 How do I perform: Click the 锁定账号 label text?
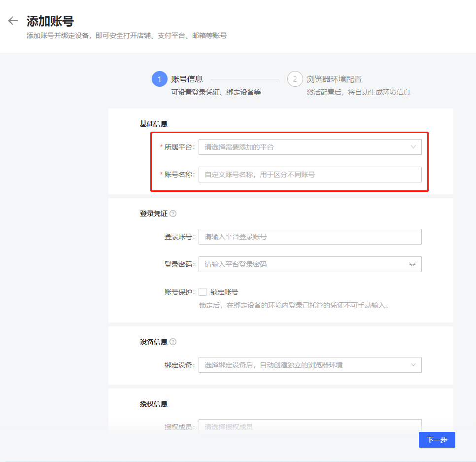[224, 292]
